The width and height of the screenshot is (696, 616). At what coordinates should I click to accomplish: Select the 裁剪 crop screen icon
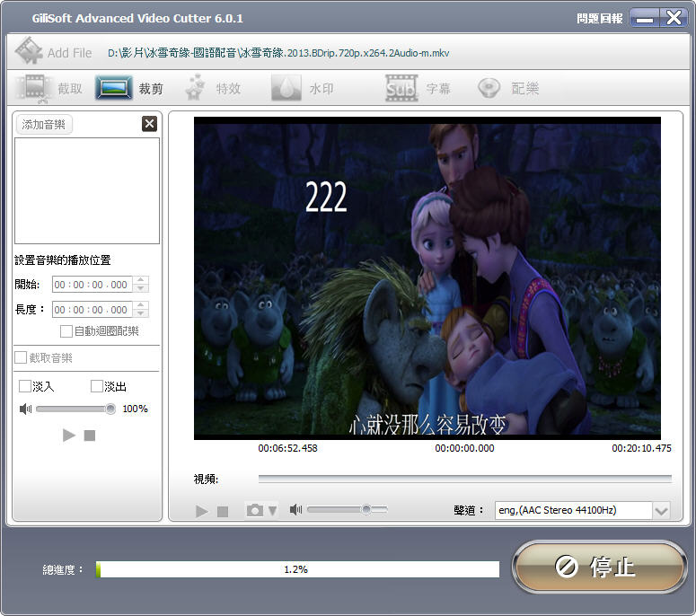pos(114,87)
